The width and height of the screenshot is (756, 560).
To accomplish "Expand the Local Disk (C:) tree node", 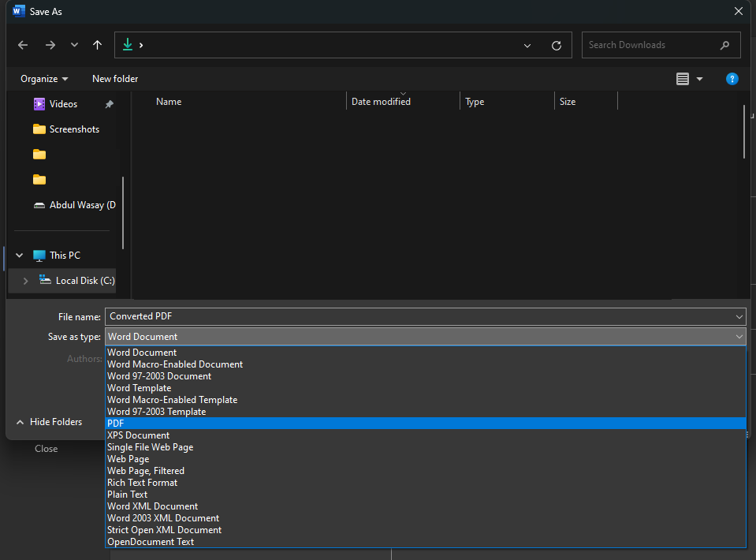I will 25,281.
